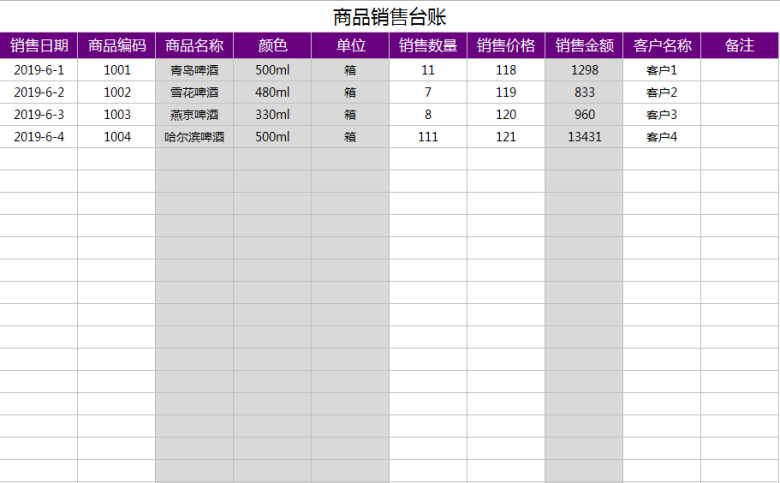Select product code cell 1004

click(x=117, y=137)
